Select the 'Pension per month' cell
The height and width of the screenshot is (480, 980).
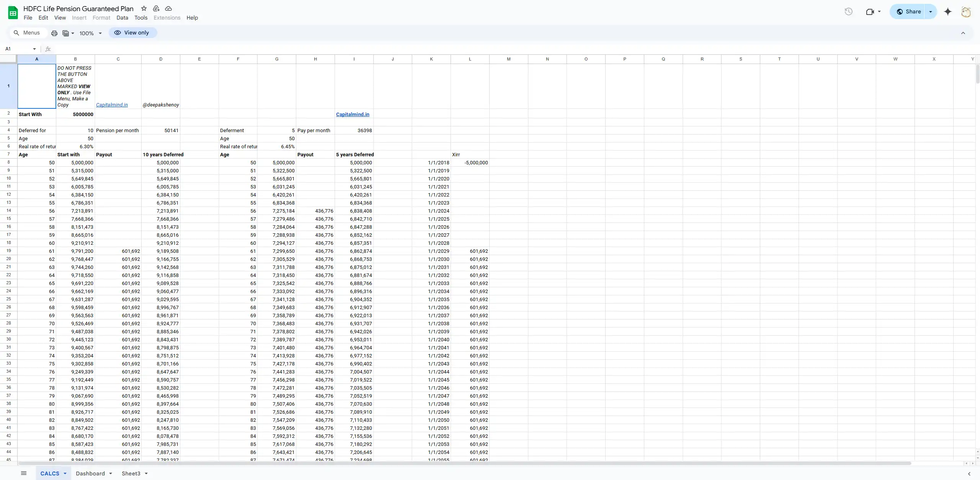point(118,130)
